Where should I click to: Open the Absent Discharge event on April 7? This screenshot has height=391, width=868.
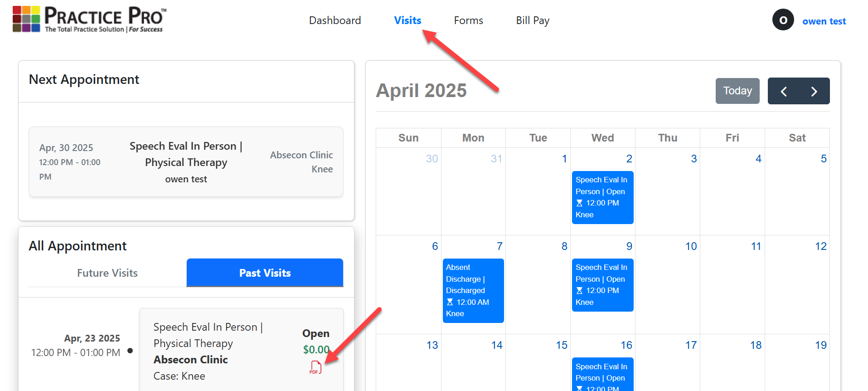pyautogui.click(x=473, y=290)
